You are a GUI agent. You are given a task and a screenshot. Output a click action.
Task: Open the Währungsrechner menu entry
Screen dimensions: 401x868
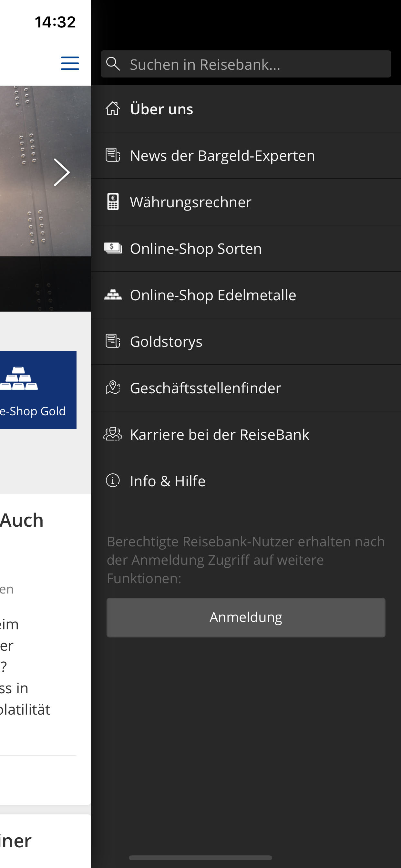point(246,202)
